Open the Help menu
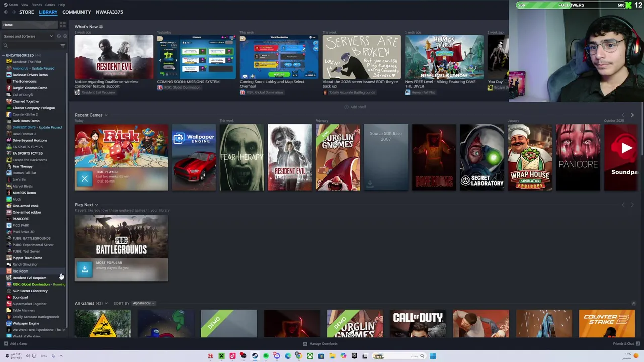 (61, 5)
